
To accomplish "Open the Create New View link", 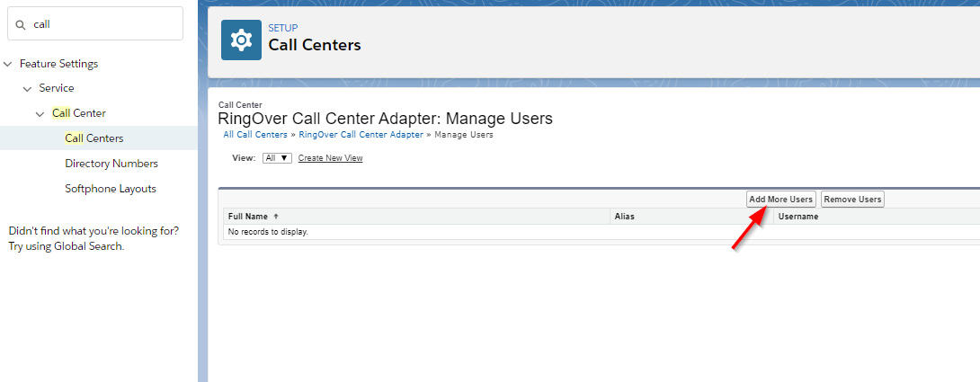I will 330,158.
